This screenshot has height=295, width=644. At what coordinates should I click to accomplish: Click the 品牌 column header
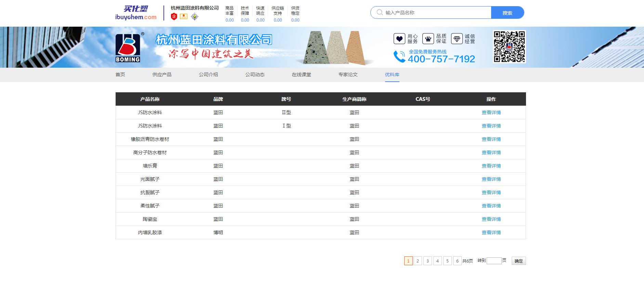coord(218,99)
